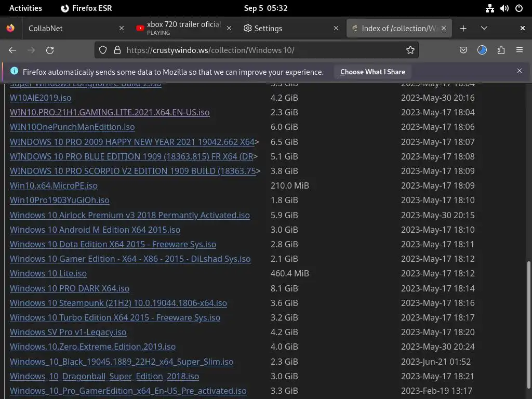Open a new tab with plus button
Viewport: 532px width, 399px height.
click(463, 28)
